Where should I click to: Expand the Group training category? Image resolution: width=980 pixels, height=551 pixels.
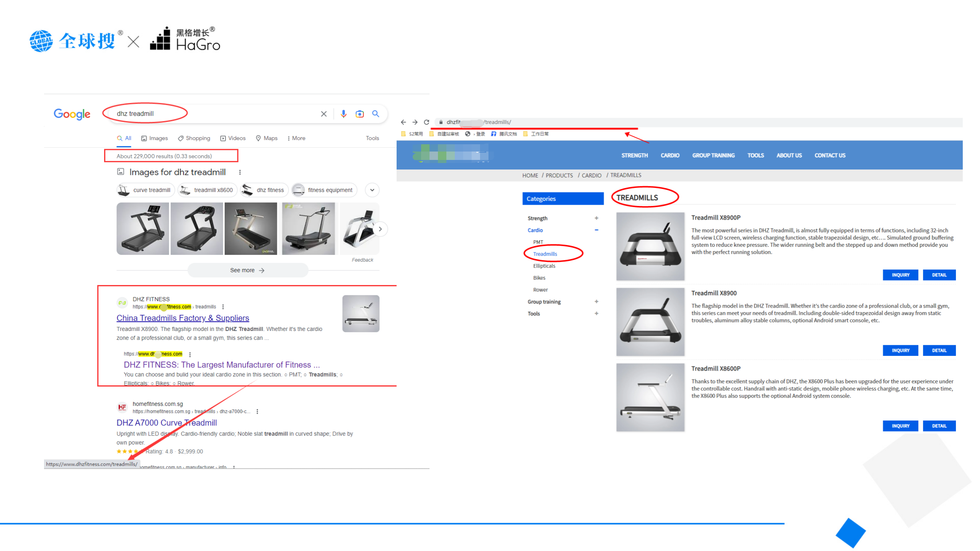596,302
